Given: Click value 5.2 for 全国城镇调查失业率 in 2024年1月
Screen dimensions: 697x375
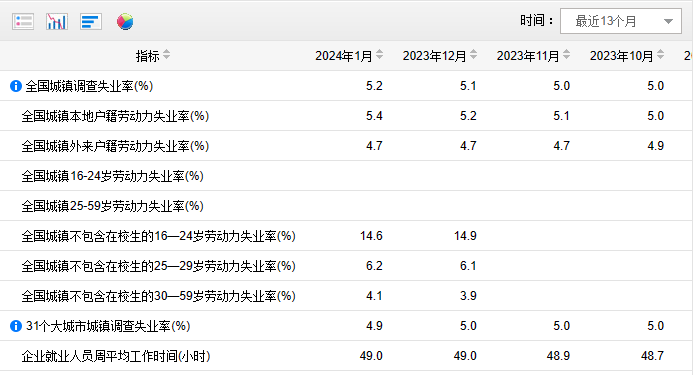Looking at the screenshot, I should [x=374, y=86].
